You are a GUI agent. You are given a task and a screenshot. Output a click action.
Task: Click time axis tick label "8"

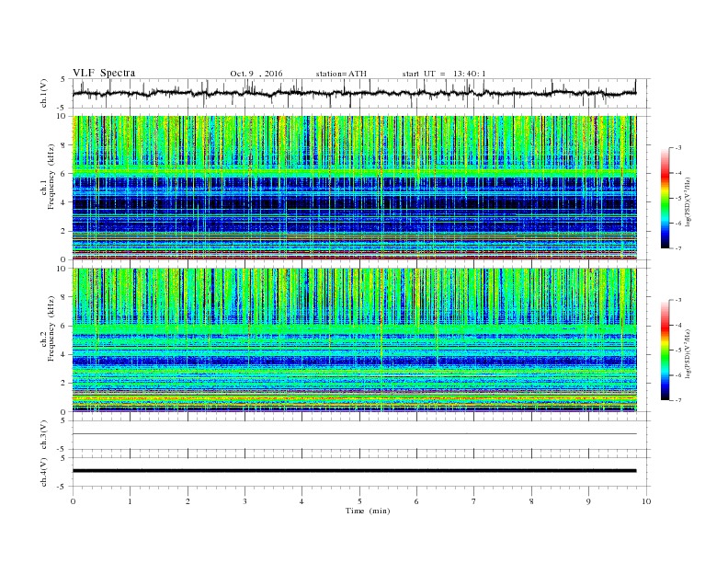[531, 501]
